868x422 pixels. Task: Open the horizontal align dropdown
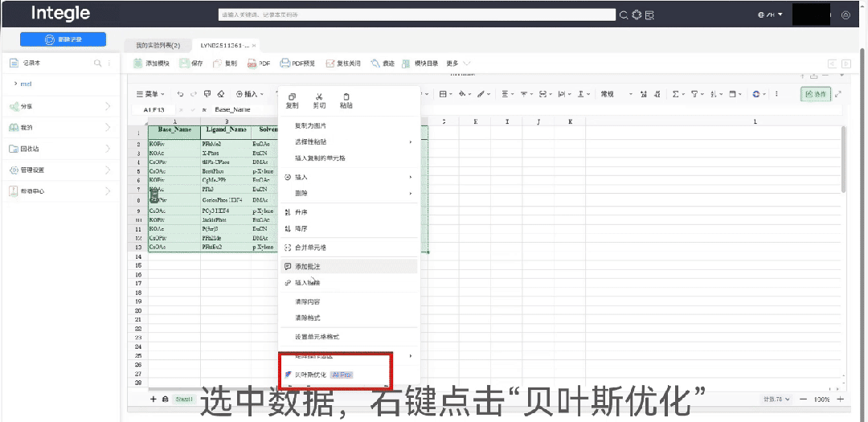click(x=508, y=94)
